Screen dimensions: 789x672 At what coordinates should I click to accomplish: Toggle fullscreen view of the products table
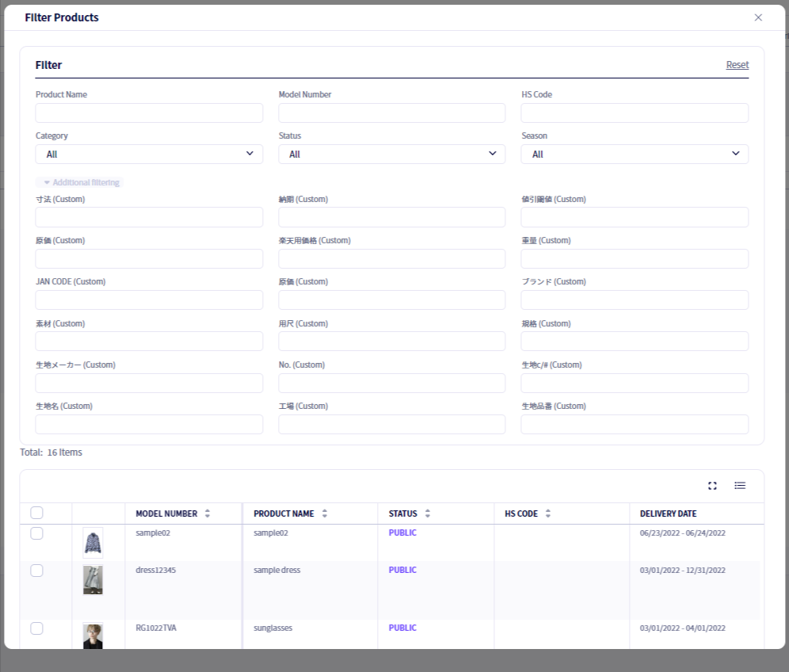coord(712,486)
